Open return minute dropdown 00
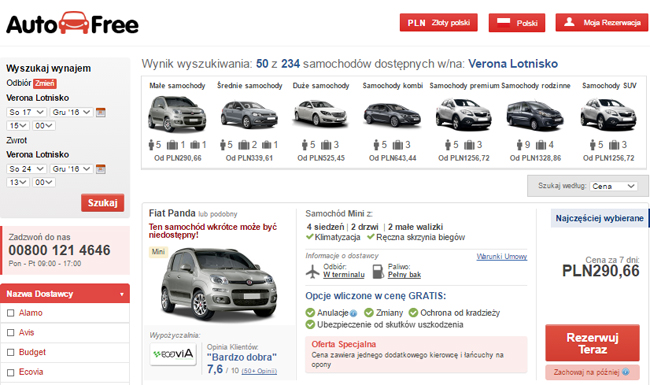 (44, 182)
